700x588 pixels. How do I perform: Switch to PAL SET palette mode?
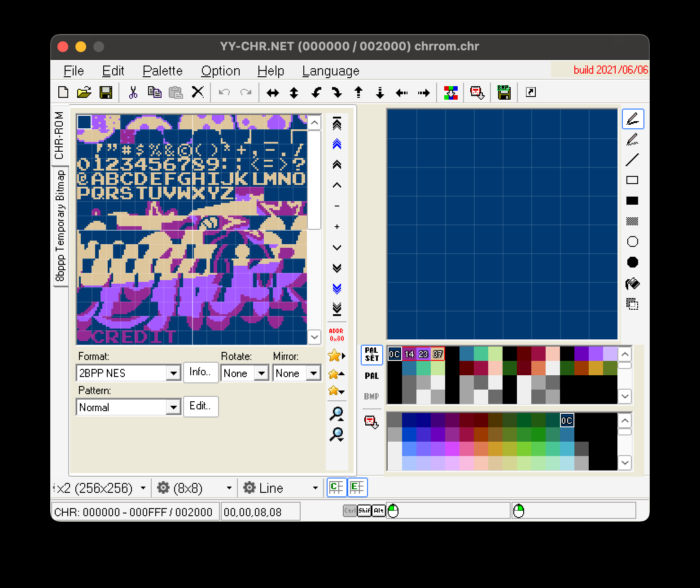coord(372,355)
